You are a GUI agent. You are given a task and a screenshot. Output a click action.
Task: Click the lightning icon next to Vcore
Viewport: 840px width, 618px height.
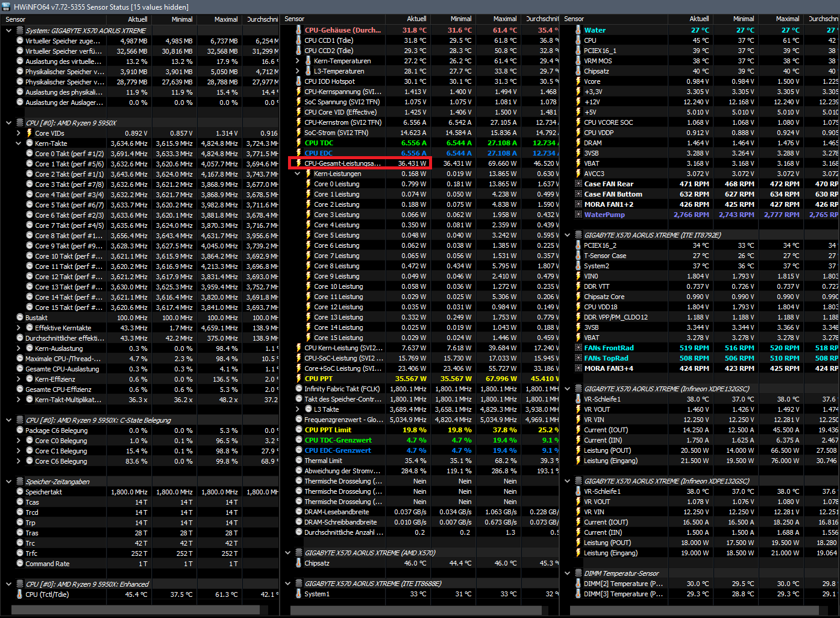click(x=578, y=81)
